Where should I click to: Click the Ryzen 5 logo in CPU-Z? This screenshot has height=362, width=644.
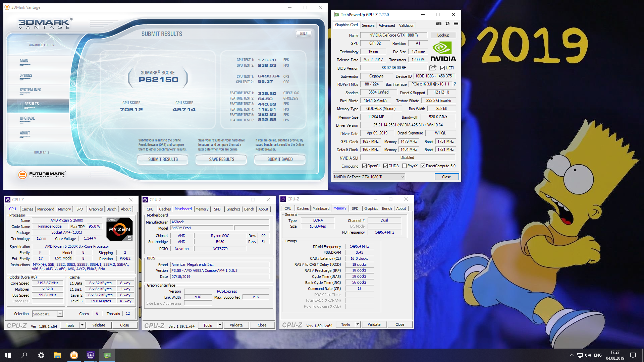point(119,229)
